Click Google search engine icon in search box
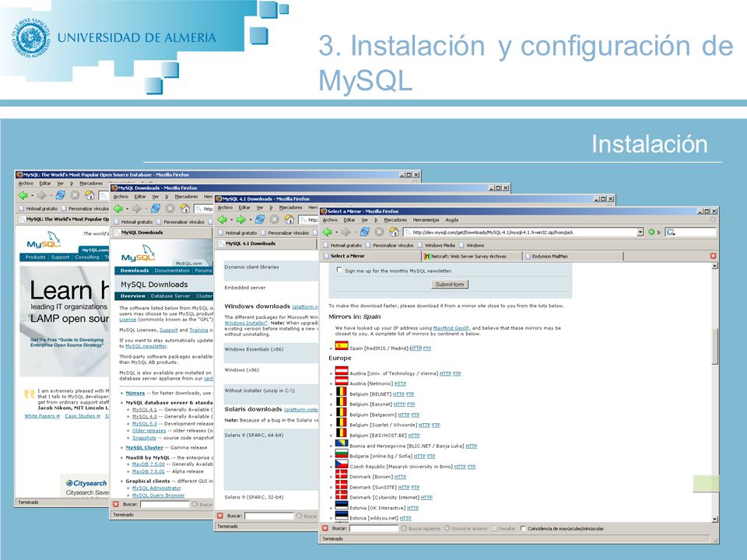Screen dimensions: 747x560 click(x=671, y=233)
